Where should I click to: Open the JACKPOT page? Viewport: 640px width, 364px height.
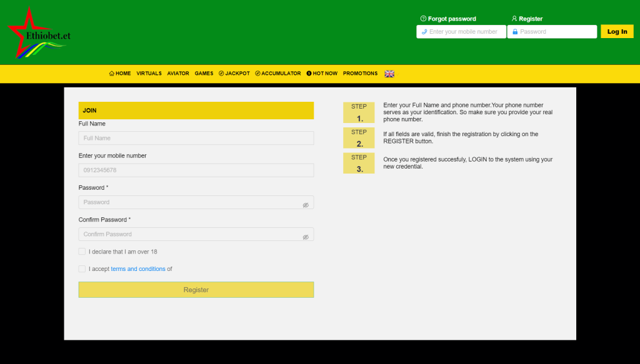[x=234, y=74]
